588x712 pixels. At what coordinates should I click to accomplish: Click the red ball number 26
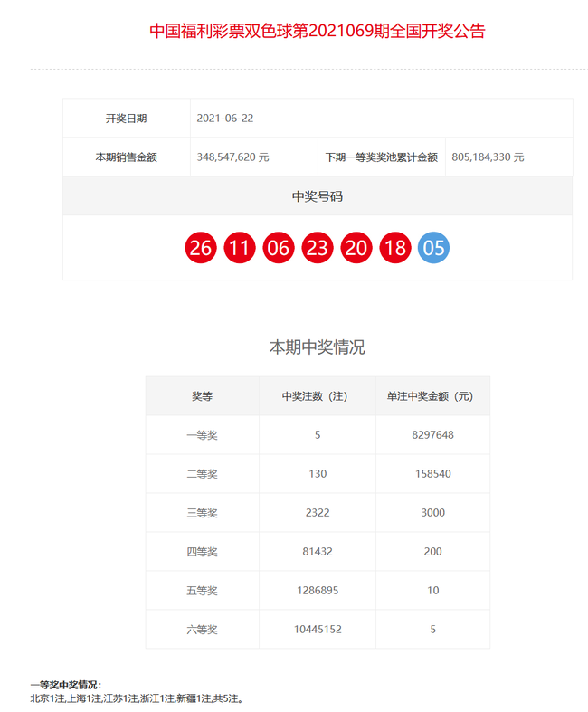201,248
